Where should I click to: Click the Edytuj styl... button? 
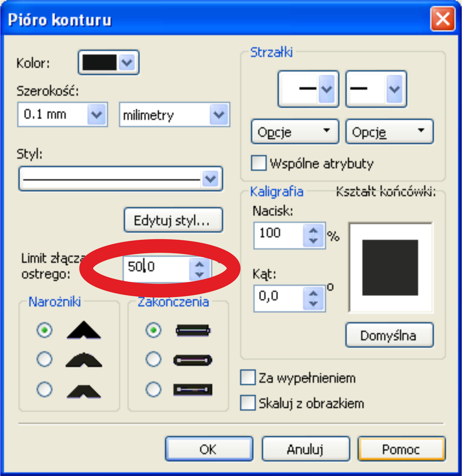coord(173,220)
